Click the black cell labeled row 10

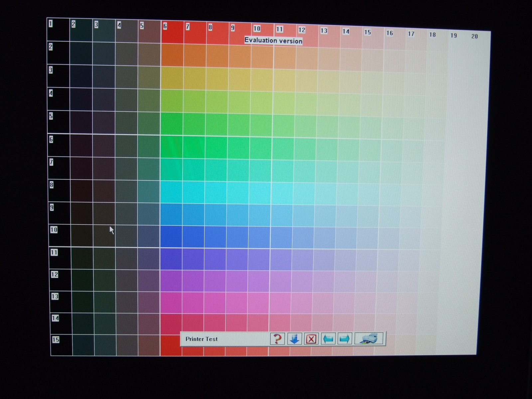60,236
